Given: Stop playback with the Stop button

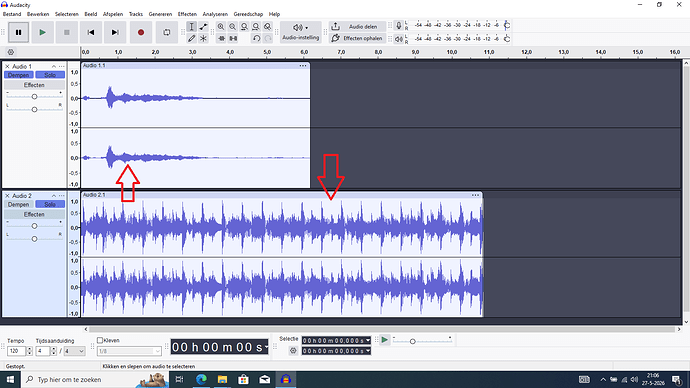Looking at the screenshot, I should (66, 33).
